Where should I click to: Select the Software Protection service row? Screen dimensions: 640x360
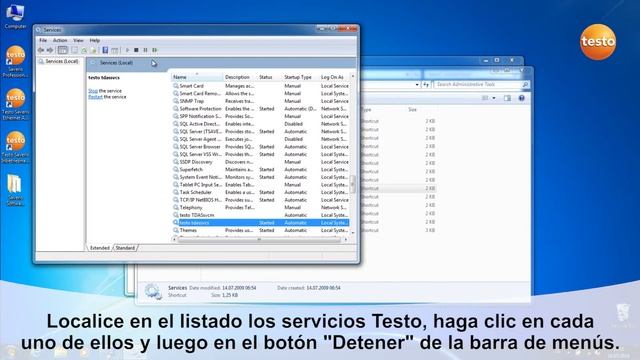click(260, 109)
